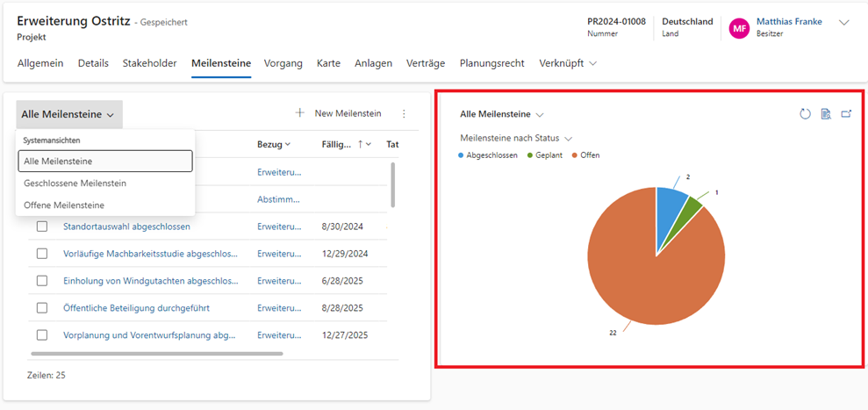Image resolution: width=868 pixels, height=410 pixels.
Task: Open the Matthias Franke owner link
Action: click(x=788, y=21)
